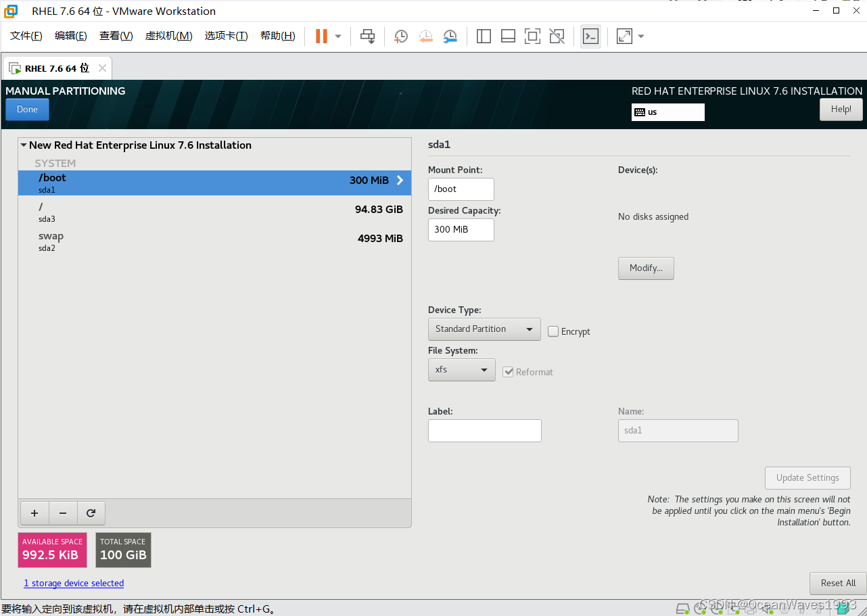
Task: Click the Name field showing sda1
Action: (678, 431)
